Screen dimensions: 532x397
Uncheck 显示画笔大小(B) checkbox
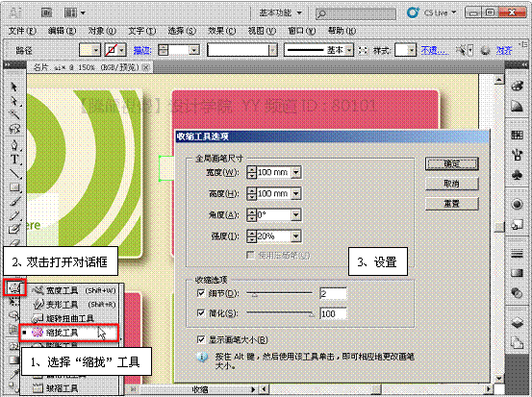tap(201, 339)
